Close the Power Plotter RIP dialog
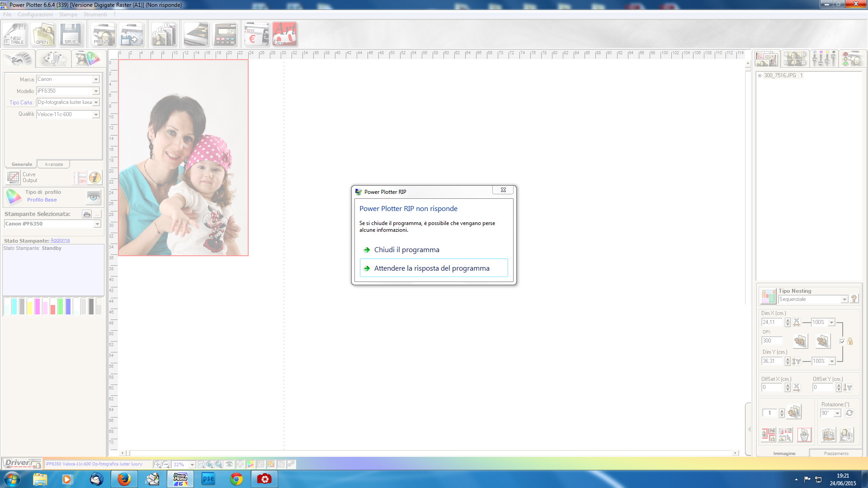Screen dimensions: 868x488 tap(503, 190)
